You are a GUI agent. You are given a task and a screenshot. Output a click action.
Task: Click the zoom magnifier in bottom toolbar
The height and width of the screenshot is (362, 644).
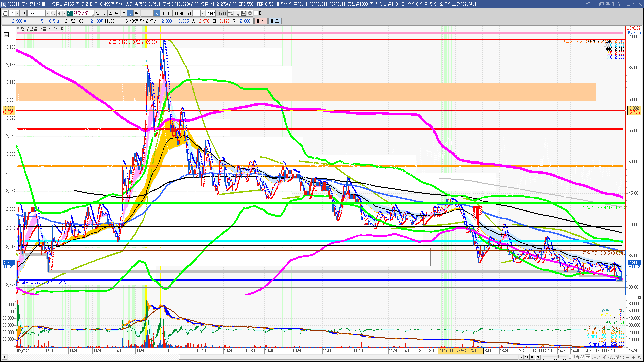622,357
